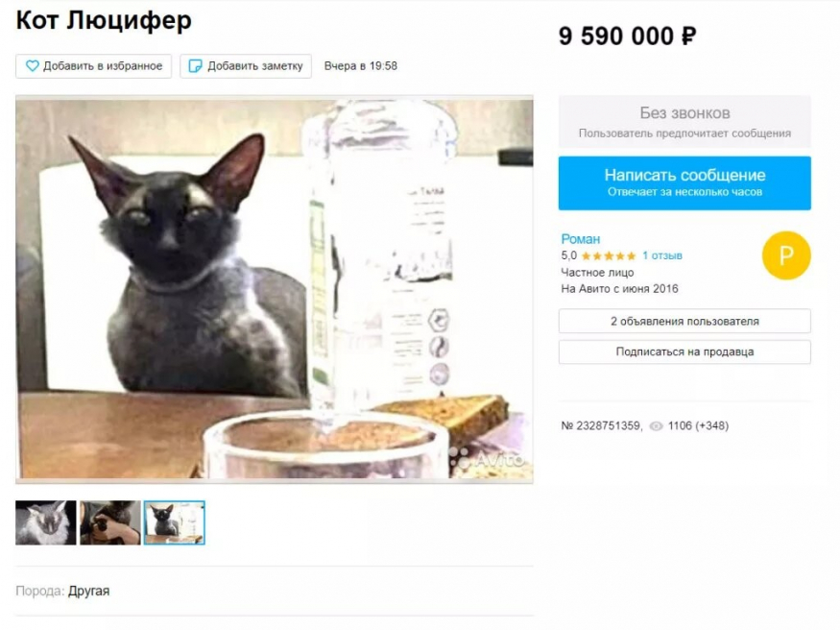Open the main cat photo
Viewport: 840px width, 630px height.
(275, 289)
